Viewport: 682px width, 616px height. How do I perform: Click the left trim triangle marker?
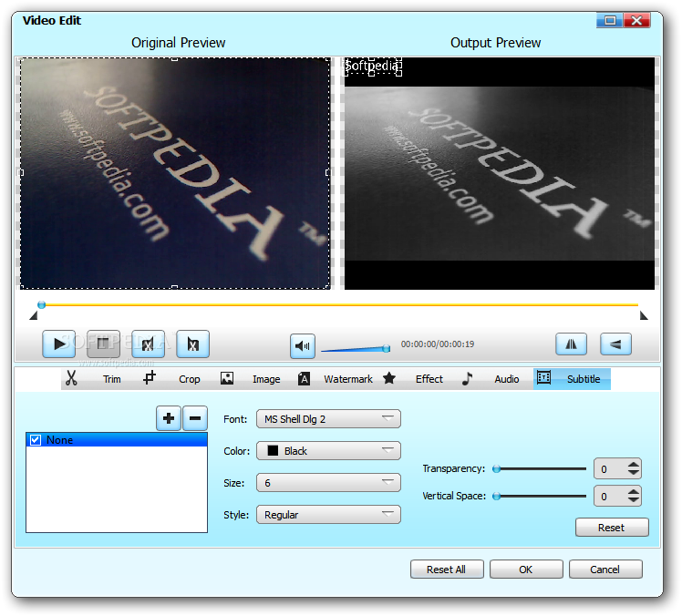pyautogui.click(x=34, y=316)
